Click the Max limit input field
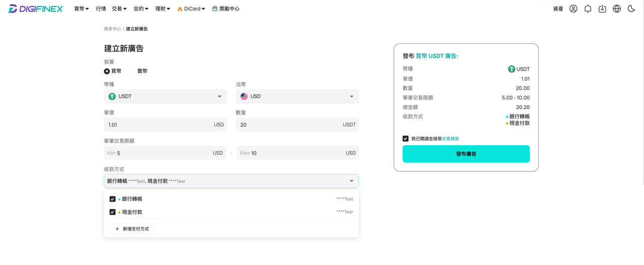Viewport: 644px width, 265px height. click(x=298, y=153)
